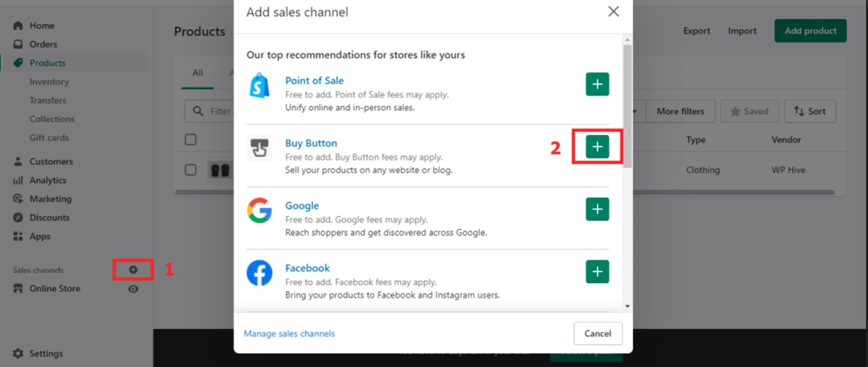Open the Analytics menu item
Screen dimensions: 868x367
[47, 181]
